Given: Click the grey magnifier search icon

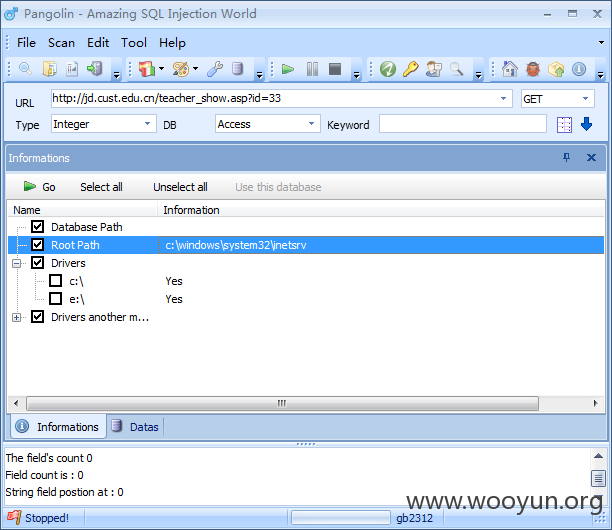Looking at the screenshot, I should click(x=456, y=69).
